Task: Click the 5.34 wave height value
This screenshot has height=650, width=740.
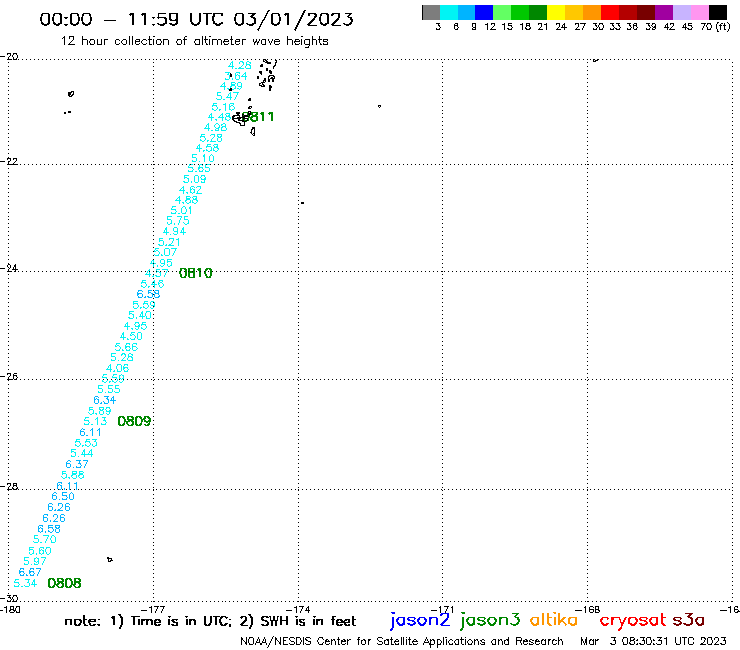Action: click(25, 583)
